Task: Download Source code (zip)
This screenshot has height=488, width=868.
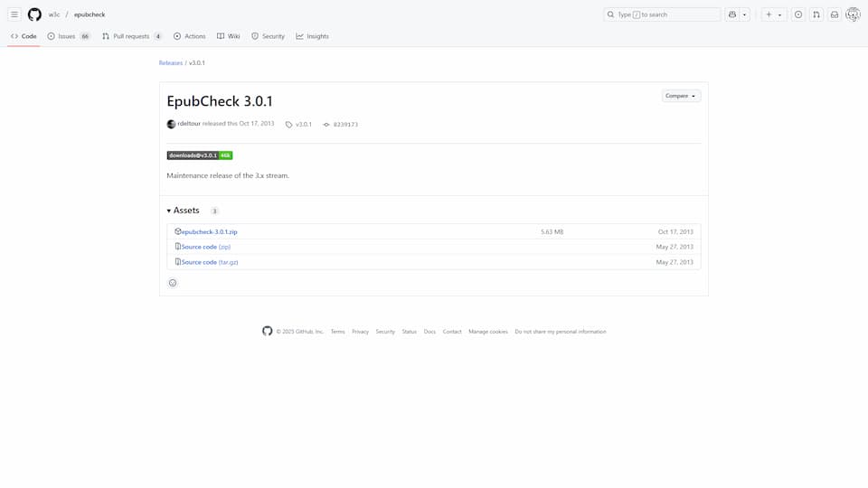Action: [206, 247]
